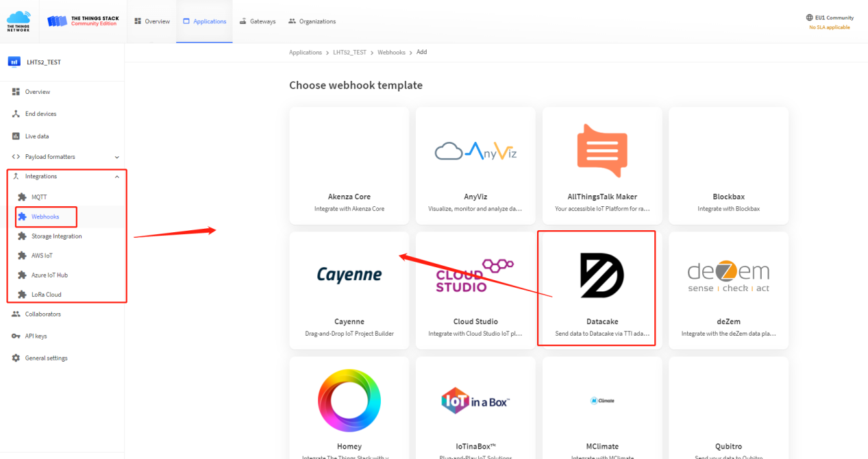This screenshot has height=459, width=868.
Task: Open the Gateways top navigation tab
Action: click(x=258, y=21)
